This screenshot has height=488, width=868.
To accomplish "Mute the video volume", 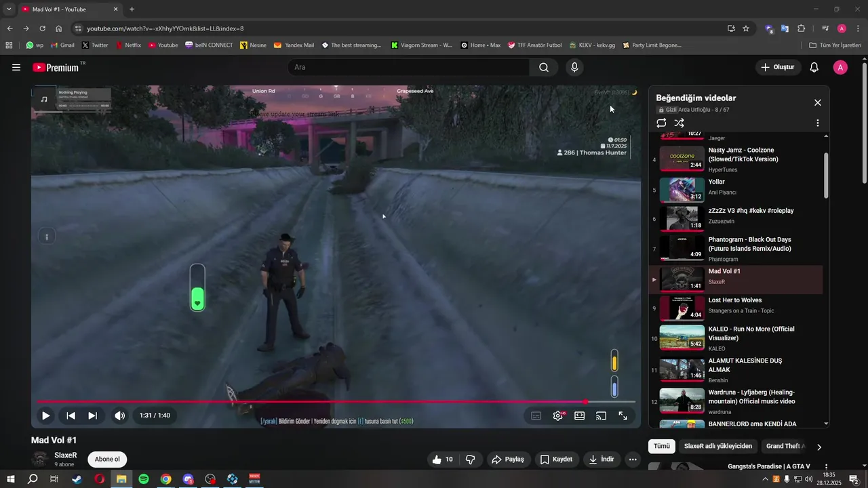I will pos(119,415).
